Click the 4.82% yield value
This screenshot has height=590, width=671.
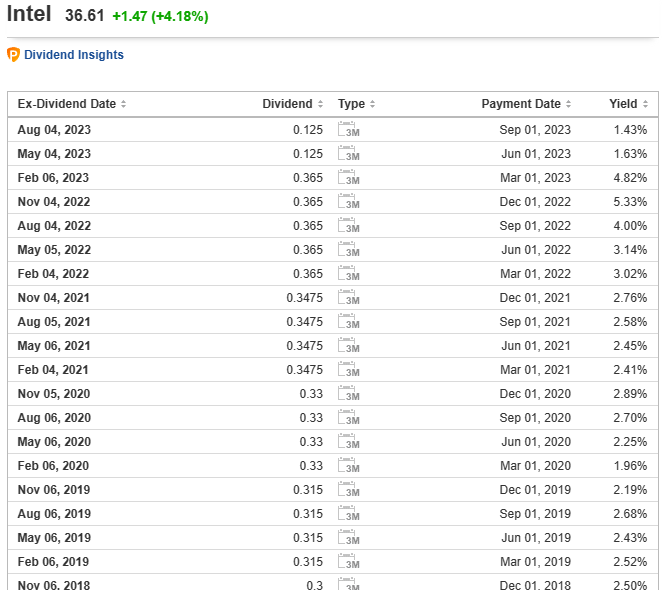pos(630,178)
